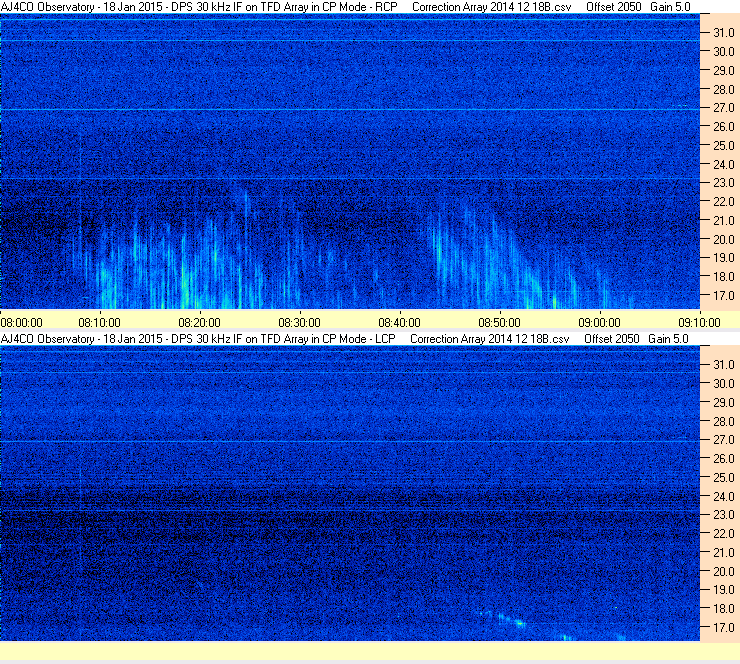
Task: Click the 29.0 frequency label on RCP axis
Action: (x=723, y=71)
